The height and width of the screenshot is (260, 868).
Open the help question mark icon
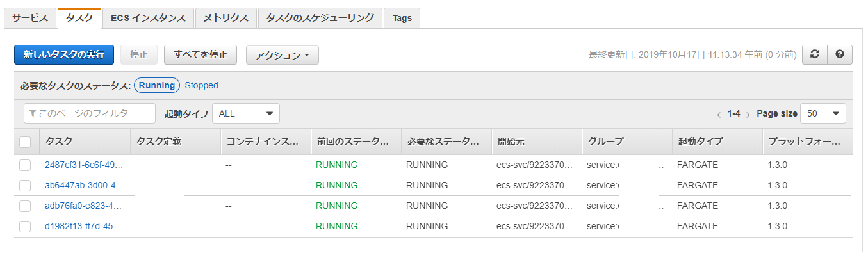[x=839, y=54]
